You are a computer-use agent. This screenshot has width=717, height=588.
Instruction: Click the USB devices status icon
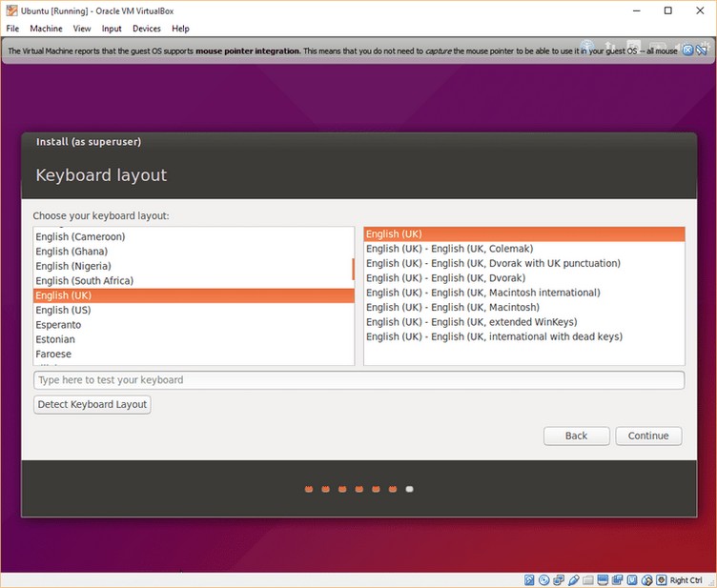coord(573,580)
